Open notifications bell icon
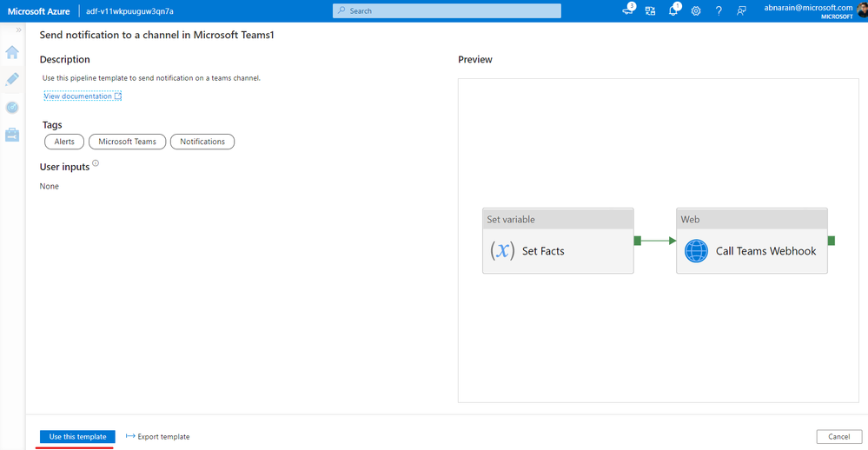The height and width of the screenshot is (450, 868). [673, 10]
